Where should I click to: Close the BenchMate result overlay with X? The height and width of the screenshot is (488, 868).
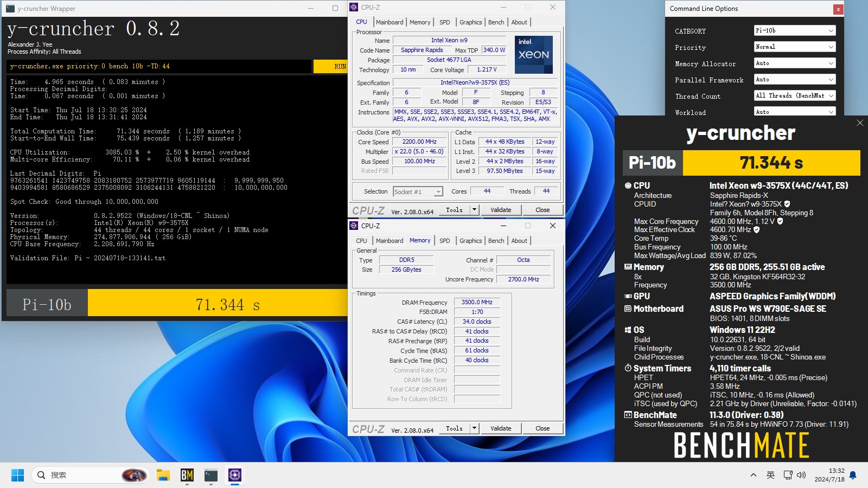[x=860, y=123]
